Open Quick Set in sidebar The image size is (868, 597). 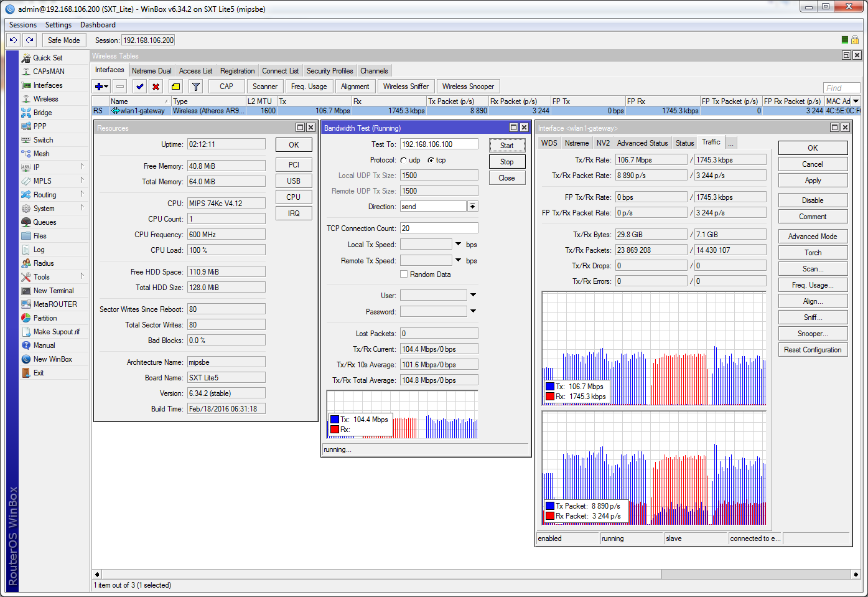point(47,58)
